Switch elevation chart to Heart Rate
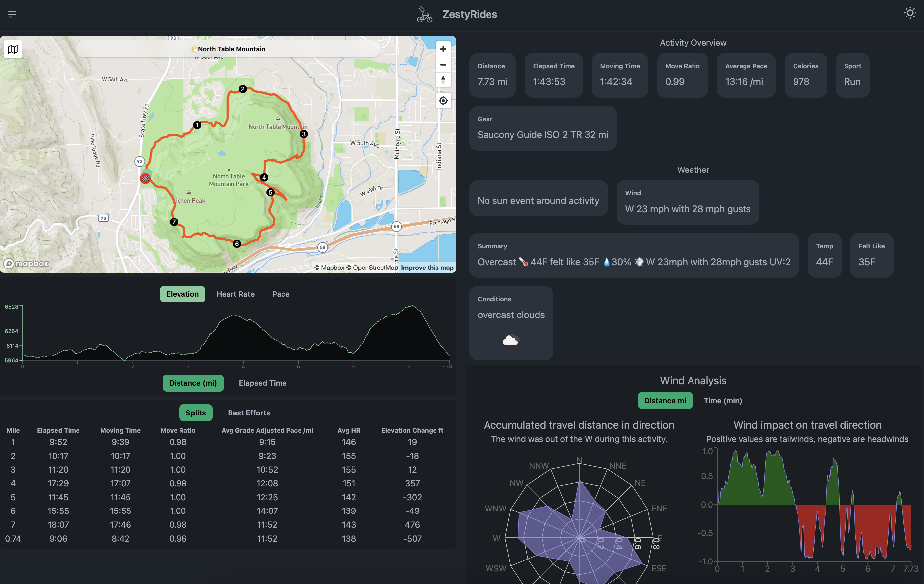Viewport: 924px width, 584px height. pyautogui.click(x=235, y=294)
